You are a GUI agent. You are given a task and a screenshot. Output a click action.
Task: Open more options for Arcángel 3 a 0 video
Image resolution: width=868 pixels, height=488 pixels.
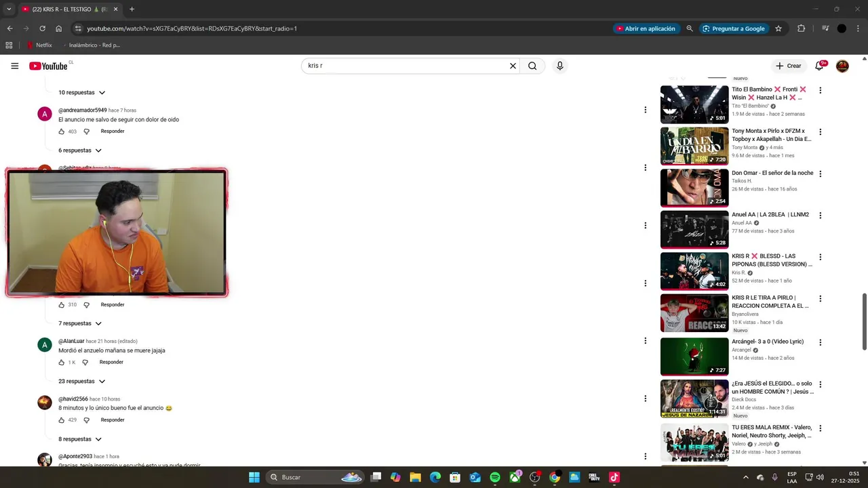click(820, 342)
